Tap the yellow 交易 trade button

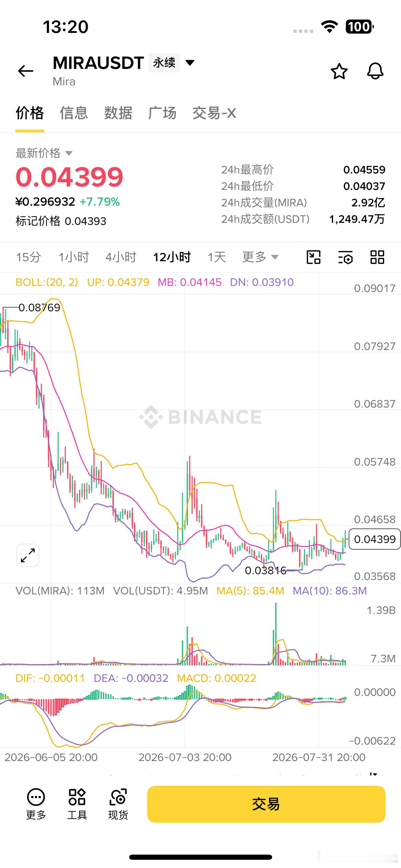(266, 804)
